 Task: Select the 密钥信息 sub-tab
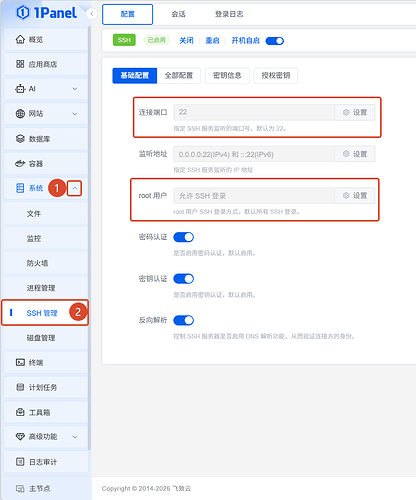pyautogui.click(x=227, y=76)
